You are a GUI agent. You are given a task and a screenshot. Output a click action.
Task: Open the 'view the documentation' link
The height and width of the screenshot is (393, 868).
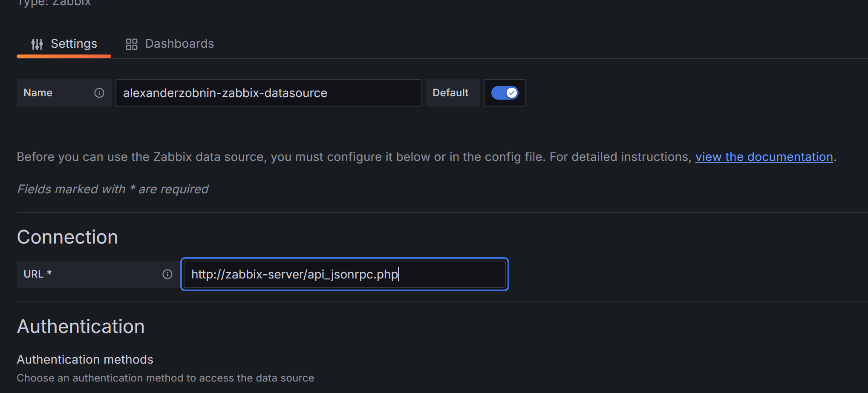764,157
